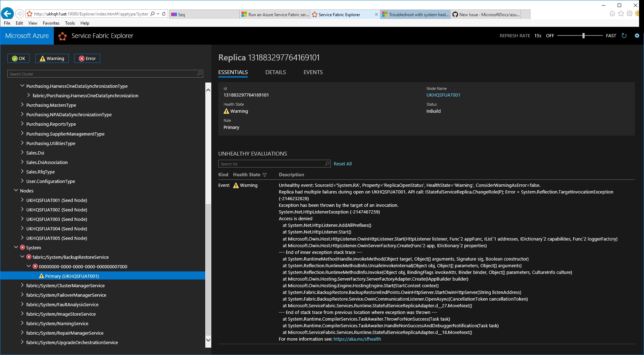Open the browser Home icon
Image resolution: width=644 pixels, height=355 pixels.
pyautogui.click(x=612, y=14)
